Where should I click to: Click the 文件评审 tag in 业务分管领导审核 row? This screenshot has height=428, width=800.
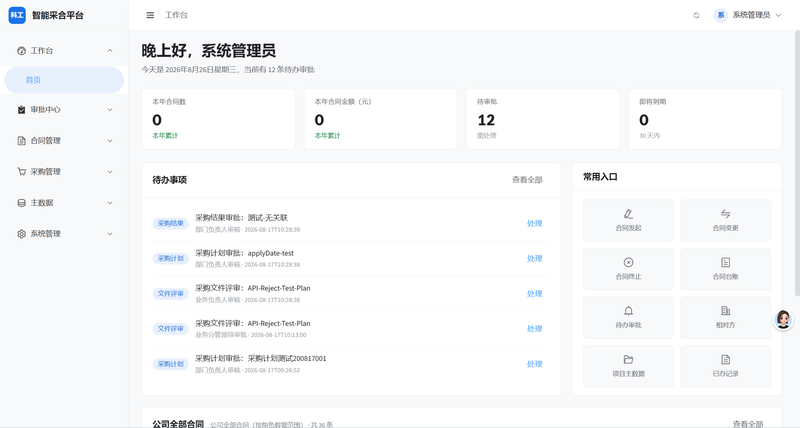coord(170,329)
